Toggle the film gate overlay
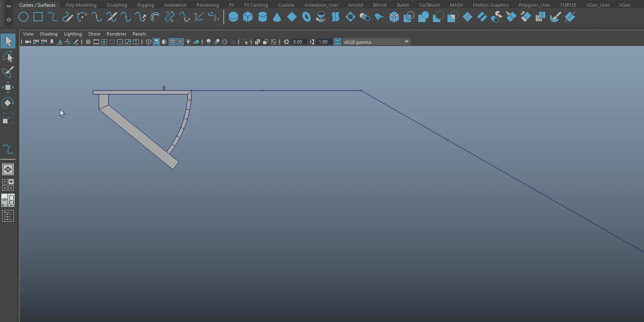 tap(96, 42)
